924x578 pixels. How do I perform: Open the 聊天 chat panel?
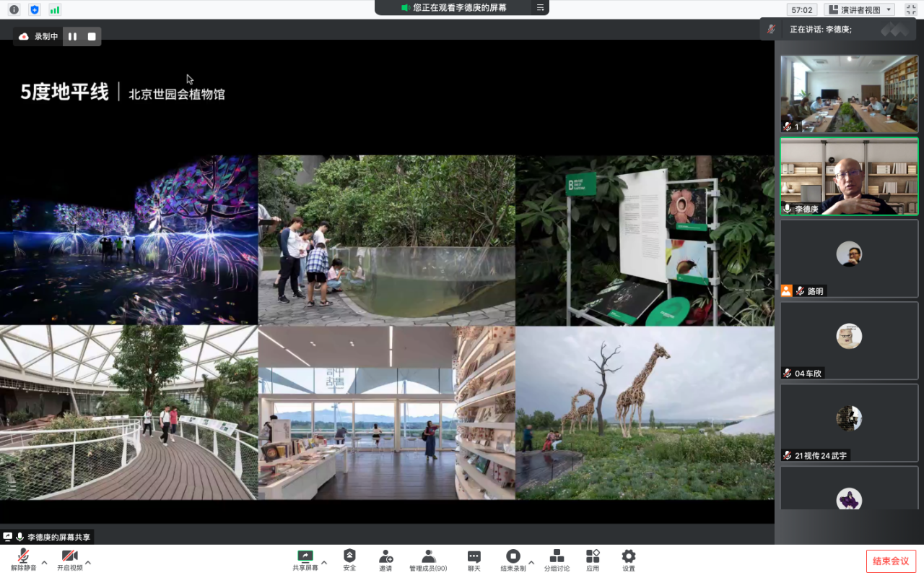tap(474, 559)
